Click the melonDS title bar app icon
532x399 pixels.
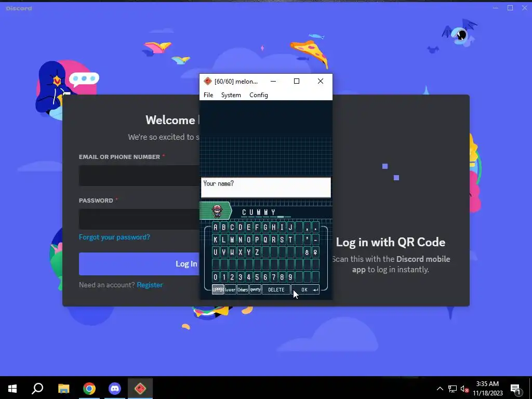coord(208,81)
